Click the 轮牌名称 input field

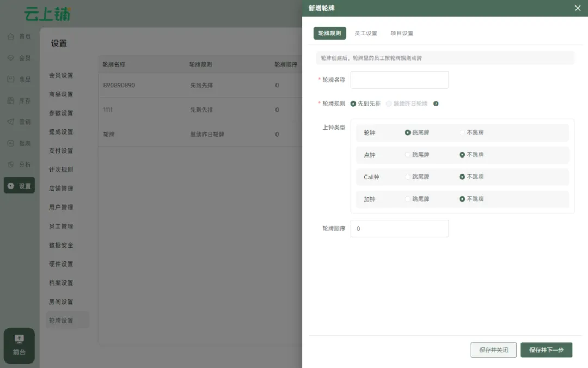[399, 80]
